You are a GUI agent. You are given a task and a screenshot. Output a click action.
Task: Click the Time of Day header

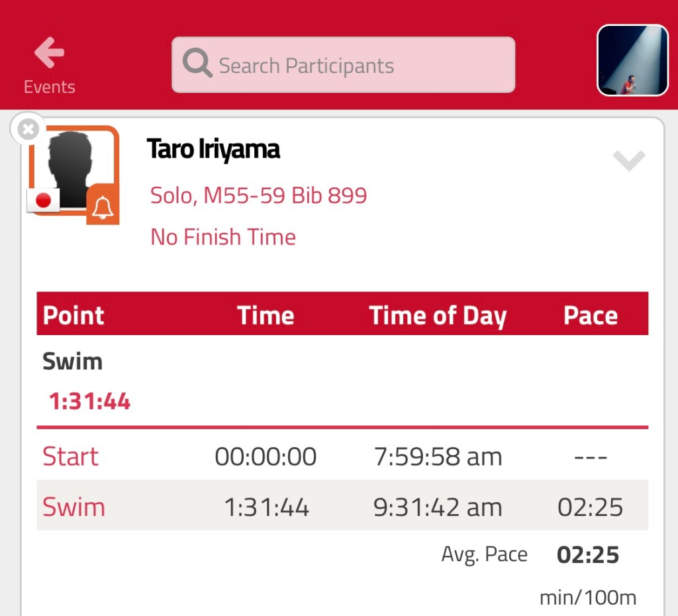coord(438,315)
